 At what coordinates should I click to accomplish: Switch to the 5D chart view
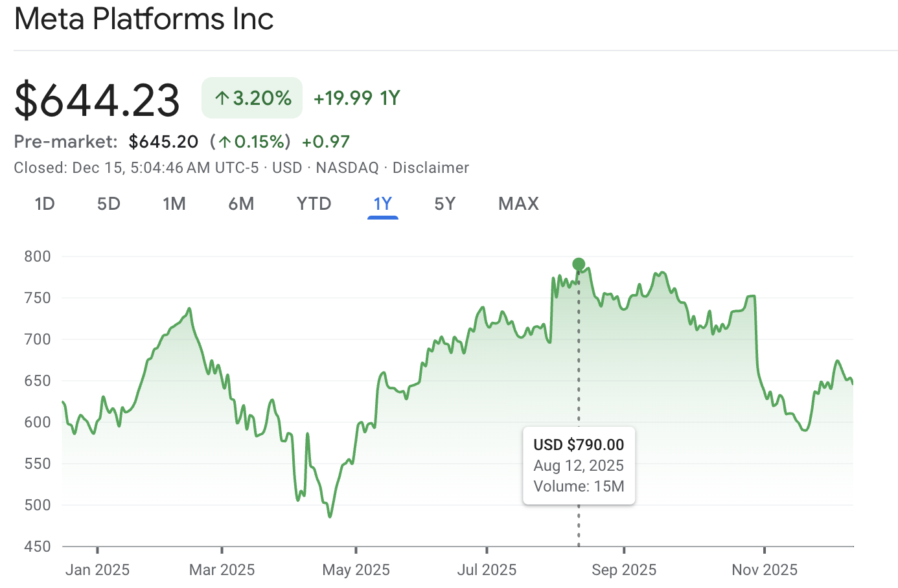[108, 203]
